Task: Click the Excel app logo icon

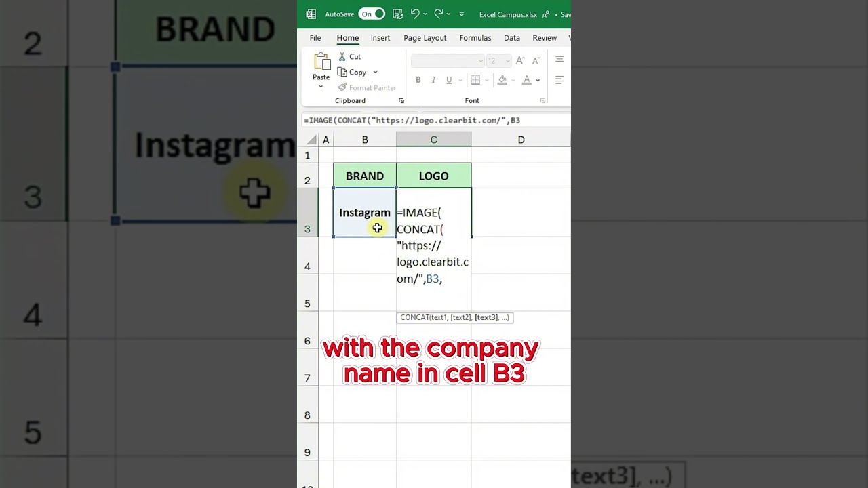Action: pyautogui.click(x=311, y=14)
